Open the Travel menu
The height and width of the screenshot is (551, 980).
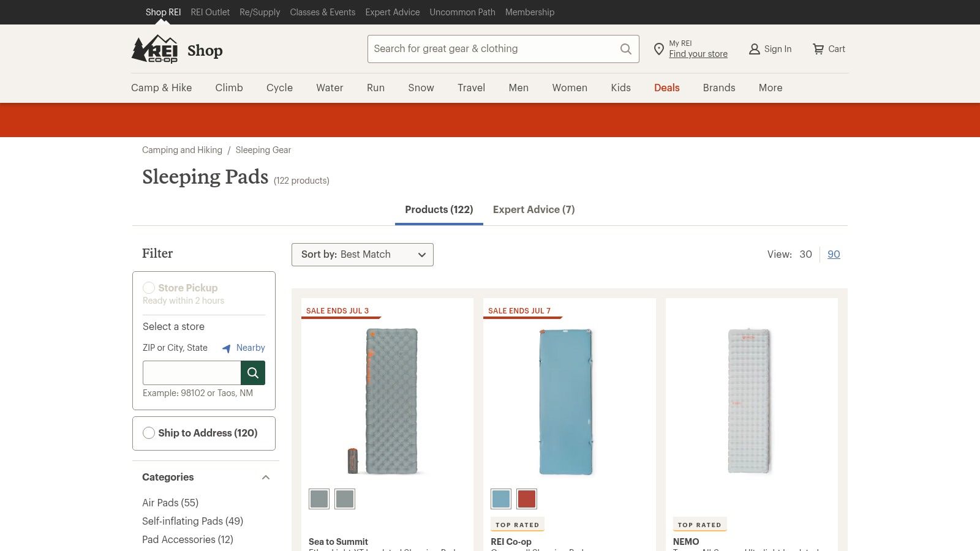point(471,88)
